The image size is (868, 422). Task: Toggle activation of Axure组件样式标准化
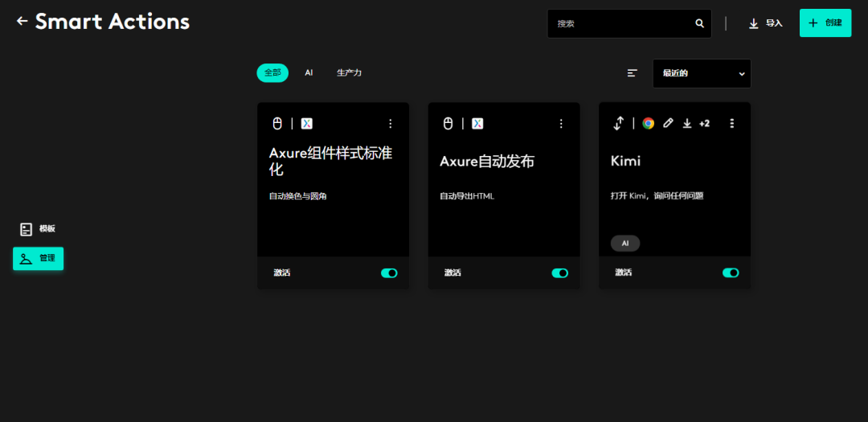[389, 273]
